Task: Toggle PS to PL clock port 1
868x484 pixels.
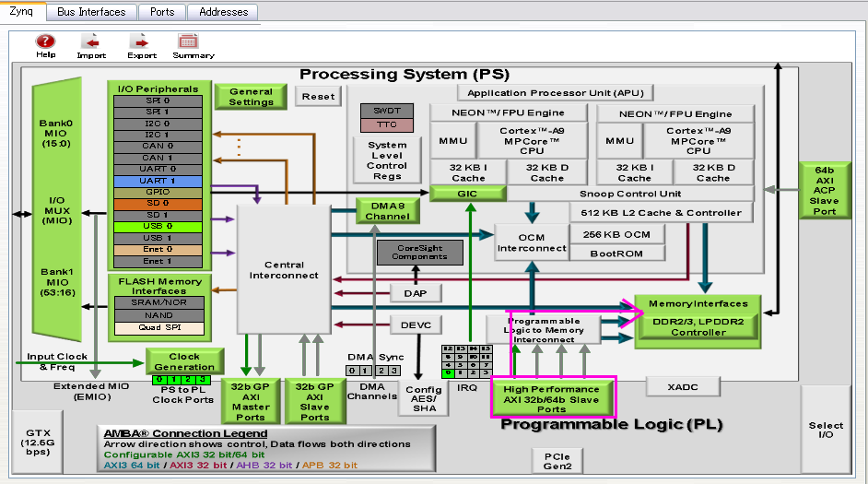Action: pos(174,380)
